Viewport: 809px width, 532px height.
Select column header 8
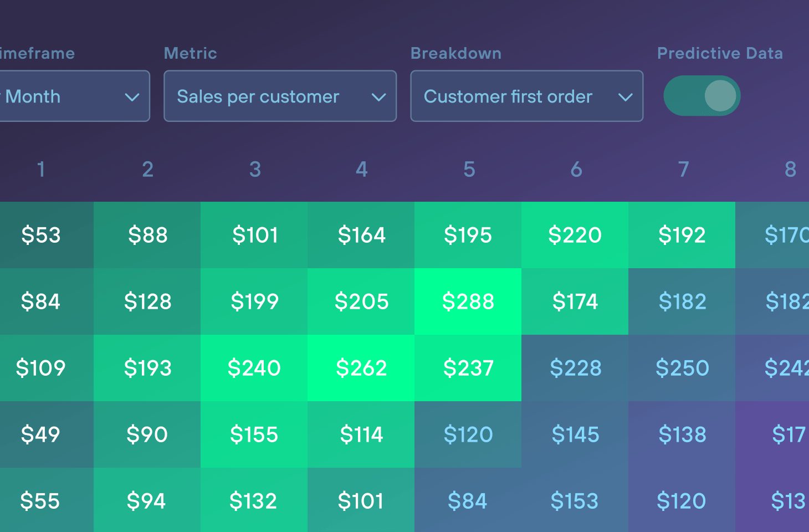click(x=790, y=170)
